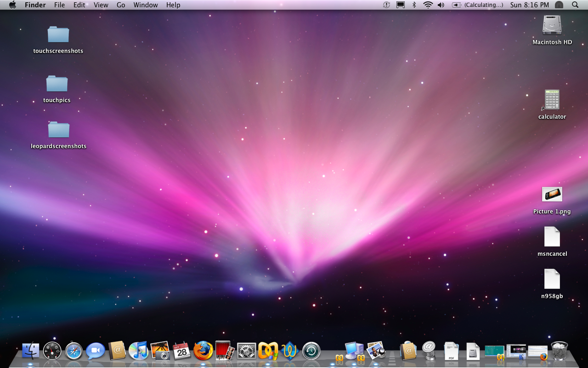Screen dimensions: 588x368
Task: Open iCal showing Oct 28
Action: (x=182, y=351)
